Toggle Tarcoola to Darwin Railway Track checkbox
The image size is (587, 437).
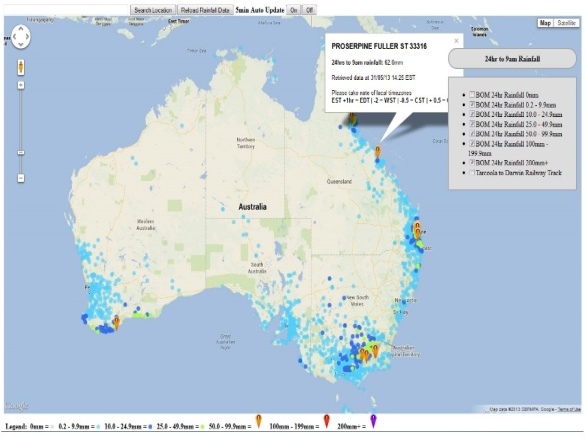[472, 173]
